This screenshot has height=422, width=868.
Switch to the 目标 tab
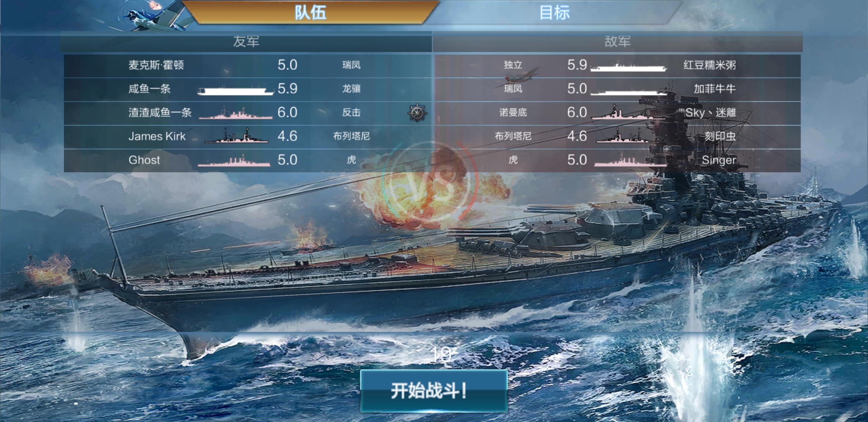click(554, 13)
